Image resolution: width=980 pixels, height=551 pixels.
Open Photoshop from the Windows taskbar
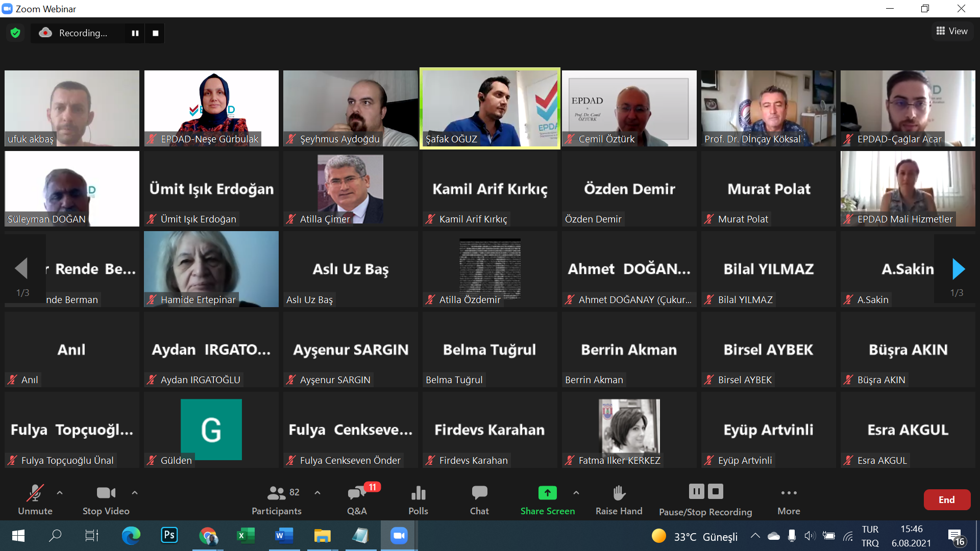[169, 535]
